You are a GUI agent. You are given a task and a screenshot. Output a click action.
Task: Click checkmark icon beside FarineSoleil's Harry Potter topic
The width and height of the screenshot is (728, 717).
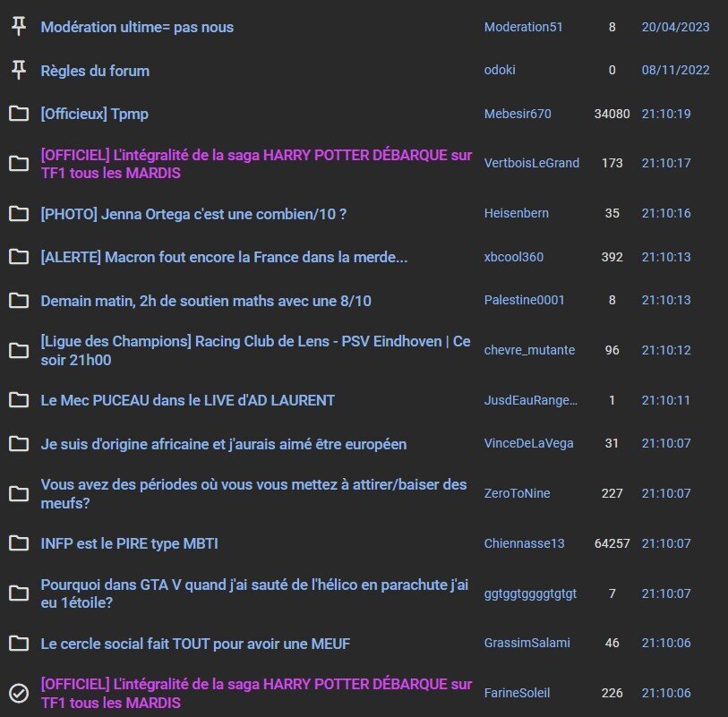(x=19, y=694)
